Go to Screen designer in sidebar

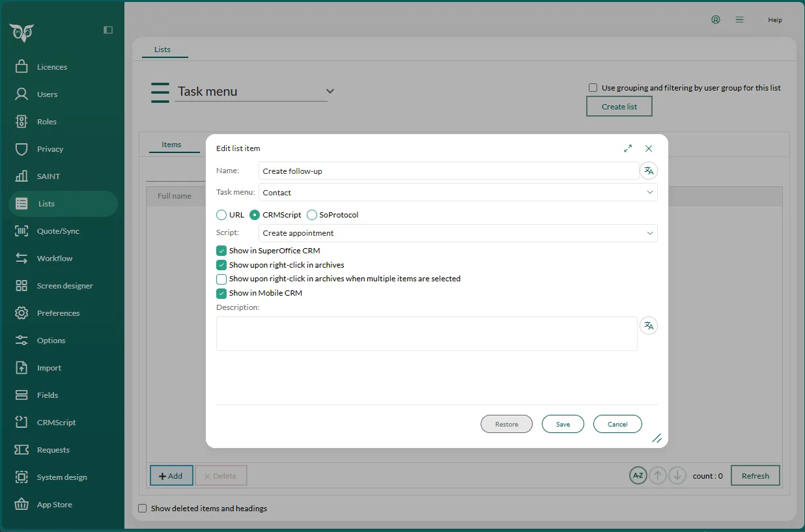click(x=64, y=286)
